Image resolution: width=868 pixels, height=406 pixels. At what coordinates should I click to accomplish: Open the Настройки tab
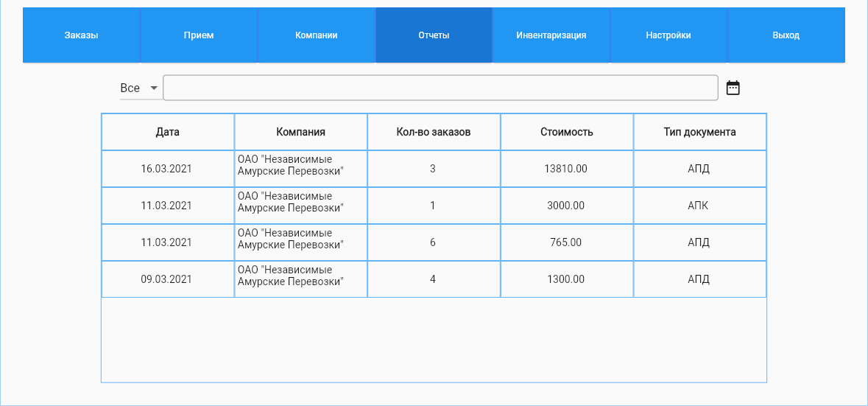tap(668, 35)
